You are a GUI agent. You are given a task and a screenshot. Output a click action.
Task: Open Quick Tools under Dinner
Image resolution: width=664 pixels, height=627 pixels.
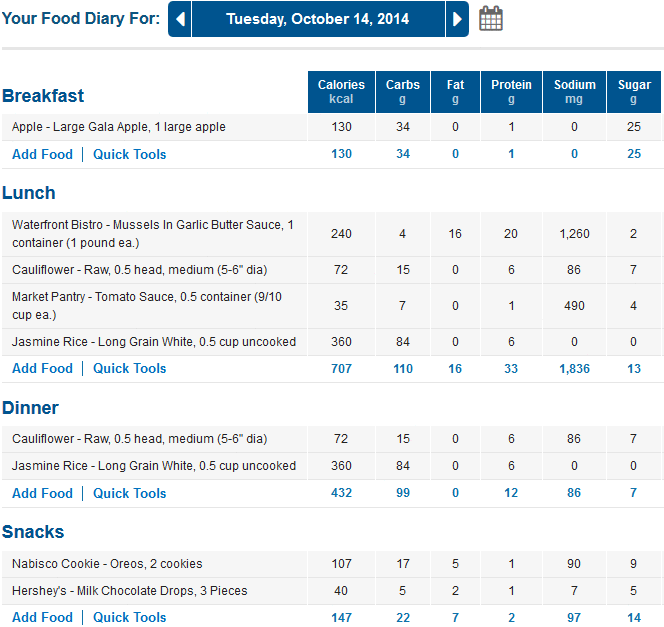pyautogui.click(x=130, y=493)
